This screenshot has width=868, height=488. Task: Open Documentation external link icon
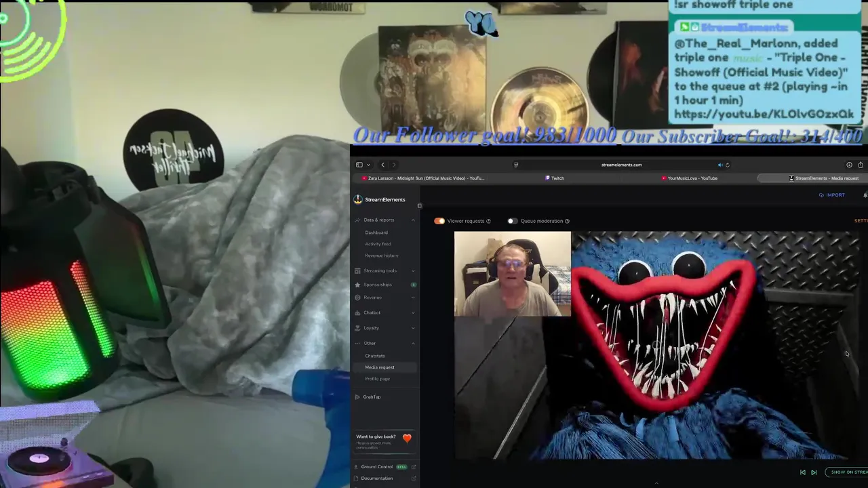(x=413, y=479)
